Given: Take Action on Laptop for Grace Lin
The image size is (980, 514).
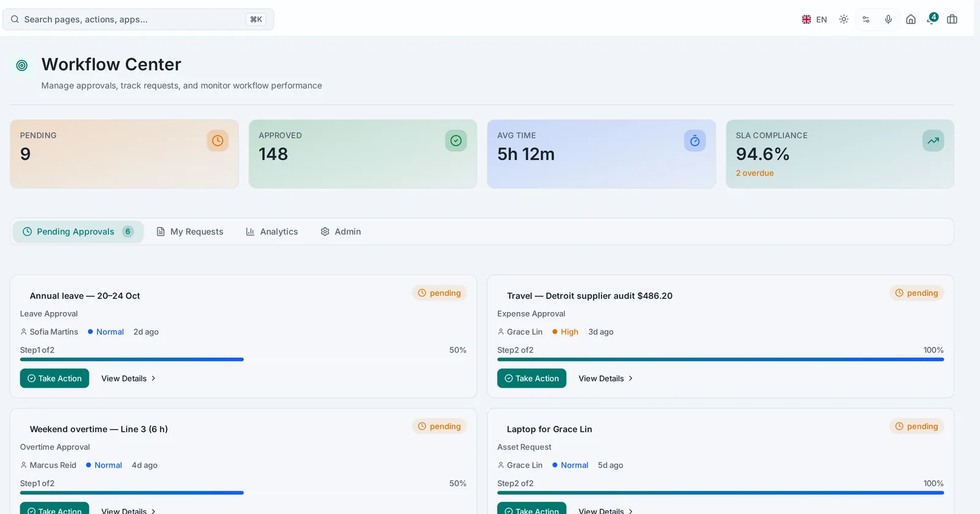Looking at the screenshot, I should (x=532, y=508).
